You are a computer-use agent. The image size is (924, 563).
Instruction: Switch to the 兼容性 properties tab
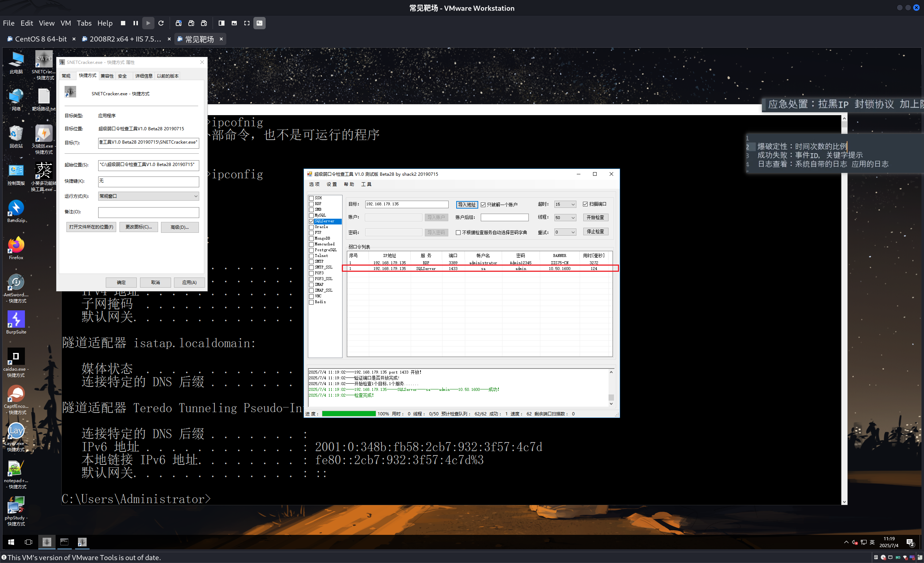pos(107,76)
